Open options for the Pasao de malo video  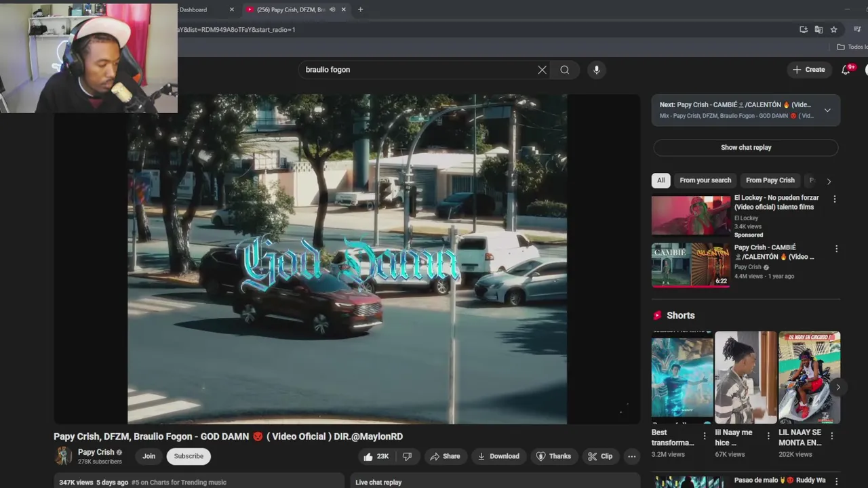pos(836,481)
